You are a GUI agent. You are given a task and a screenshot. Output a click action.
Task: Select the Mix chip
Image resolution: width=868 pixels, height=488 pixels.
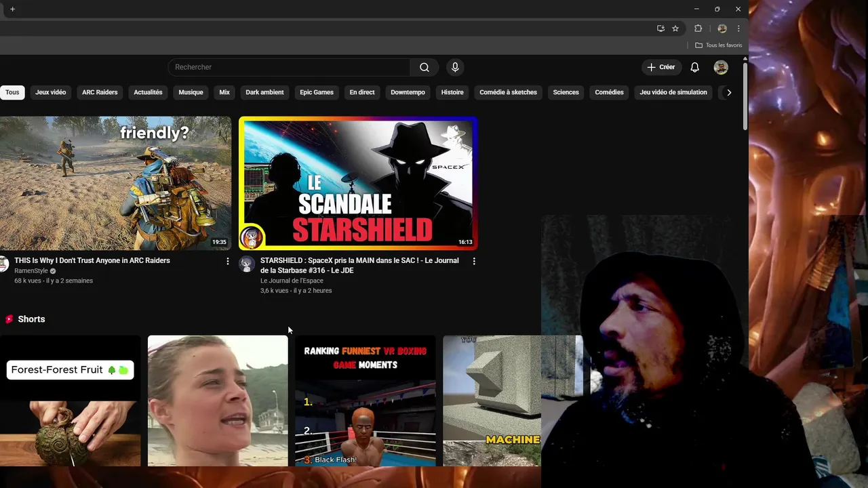point(224,92)
